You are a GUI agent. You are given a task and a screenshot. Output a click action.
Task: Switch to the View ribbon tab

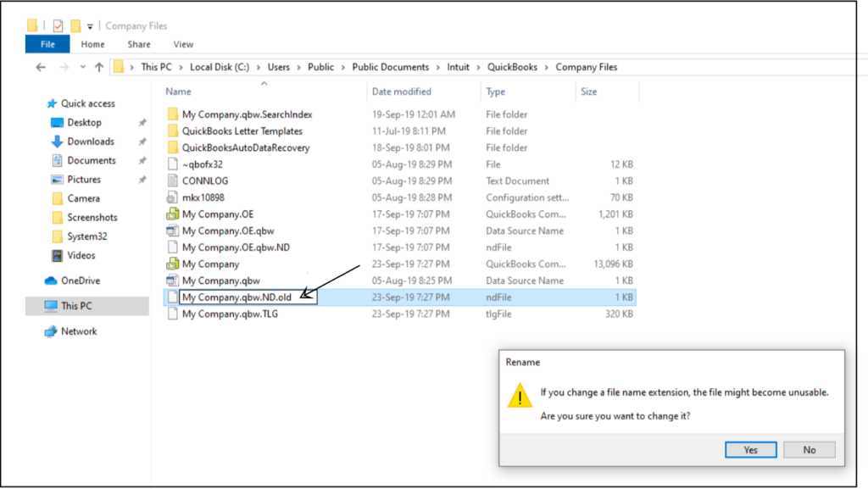(183, 44)
